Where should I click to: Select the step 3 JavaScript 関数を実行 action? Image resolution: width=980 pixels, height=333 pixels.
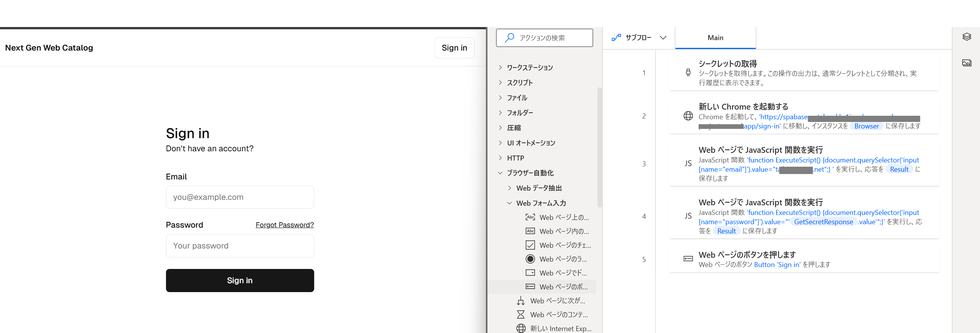[x=804, y=164]
